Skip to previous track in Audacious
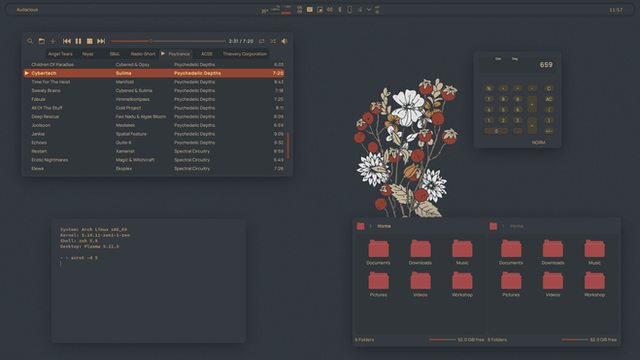The width and height of the screenshot is (640, 360). point(67,41)
